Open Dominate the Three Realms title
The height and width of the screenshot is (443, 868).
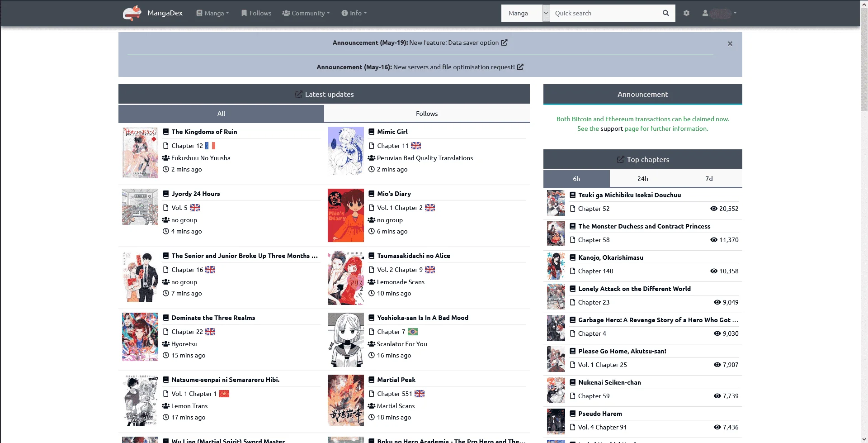[x=213, y=318]
